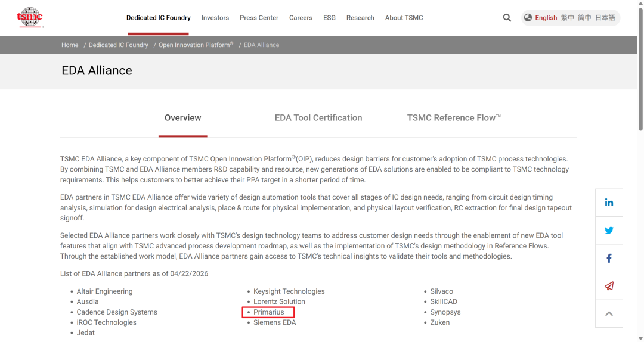Image resolution: width=644 pixels, height=342 pixels.
Task: Click Siemens EDA entry
Action: [x=275, y=322]
